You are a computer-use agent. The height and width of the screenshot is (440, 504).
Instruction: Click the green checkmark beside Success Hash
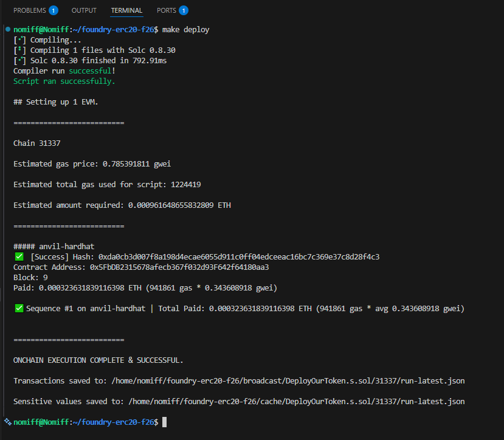[19, 256]
